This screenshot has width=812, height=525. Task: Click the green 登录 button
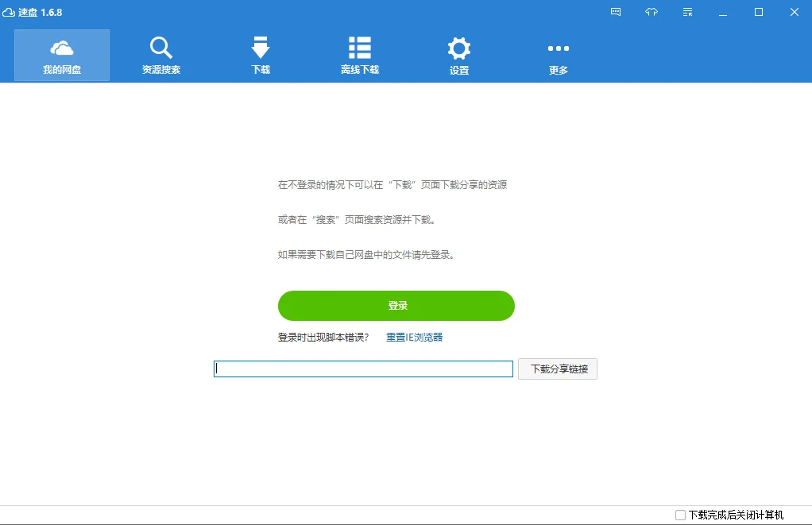(x=396, y=306)
